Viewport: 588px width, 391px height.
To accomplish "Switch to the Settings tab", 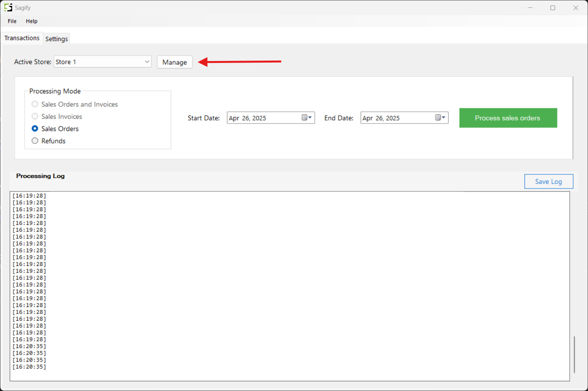I will [56, 39].
